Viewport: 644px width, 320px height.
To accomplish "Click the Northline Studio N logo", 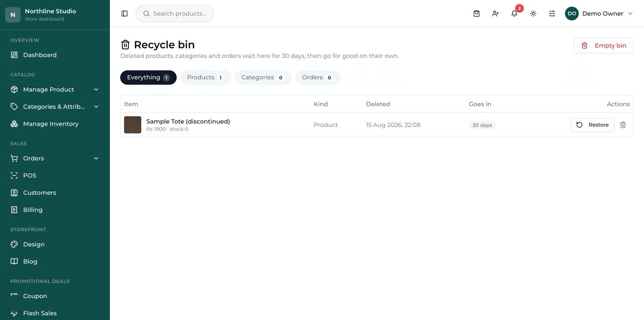I will [13, 15].
